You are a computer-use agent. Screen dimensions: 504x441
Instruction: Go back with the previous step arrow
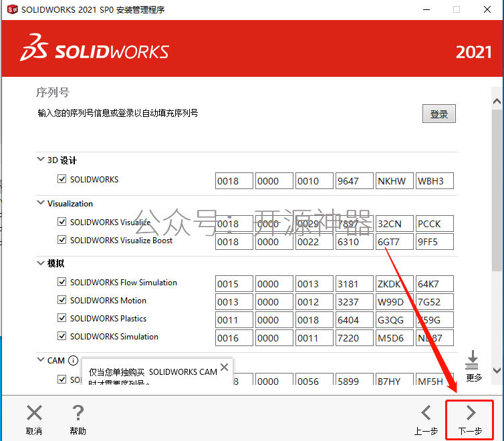426,413
